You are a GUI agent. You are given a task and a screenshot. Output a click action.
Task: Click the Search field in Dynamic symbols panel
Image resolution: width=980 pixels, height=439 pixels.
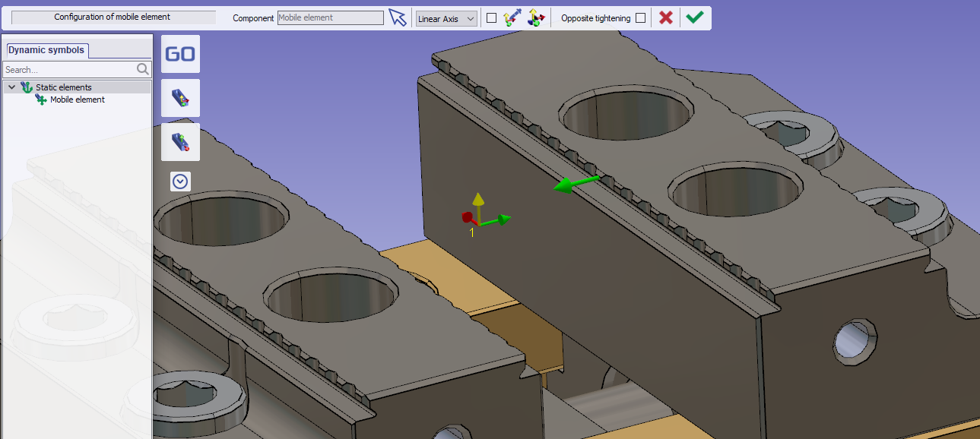point(68,70)
